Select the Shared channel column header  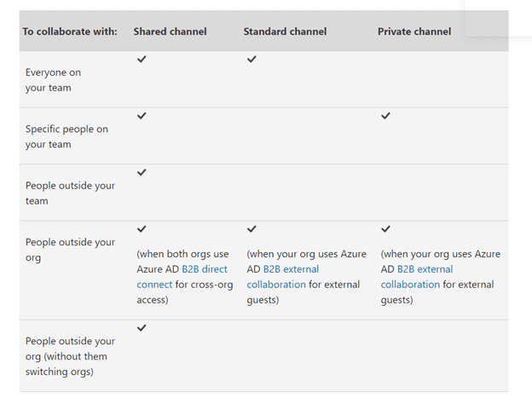(170, 32)
